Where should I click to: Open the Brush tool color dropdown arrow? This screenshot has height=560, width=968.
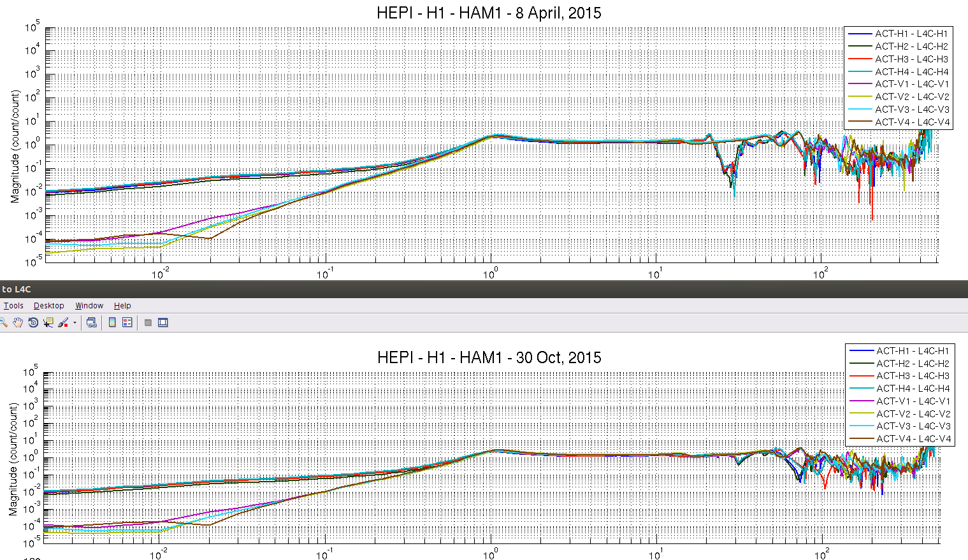(75, 322)
